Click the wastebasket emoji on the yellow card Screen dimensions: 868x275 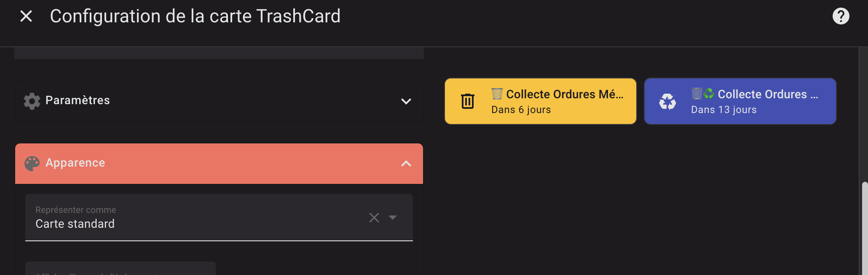click(497, 94)
